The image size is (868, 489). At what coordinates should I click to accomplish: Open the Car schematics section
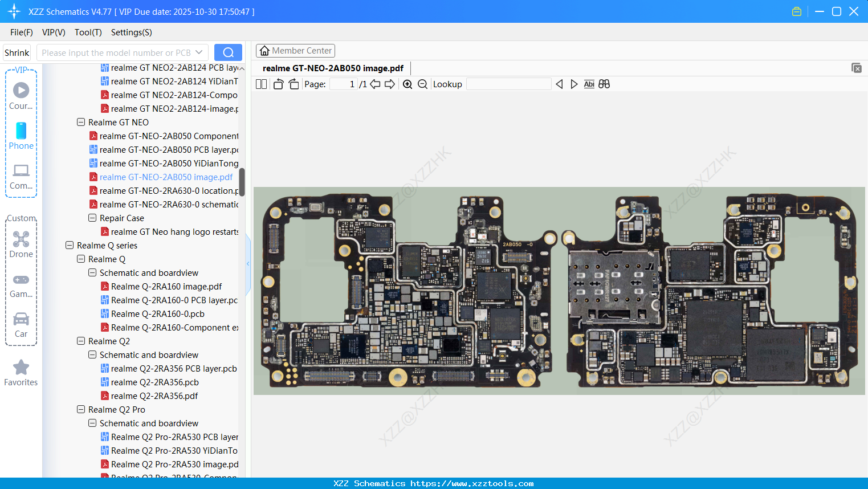pyautogui.click(x=21, y=322)
